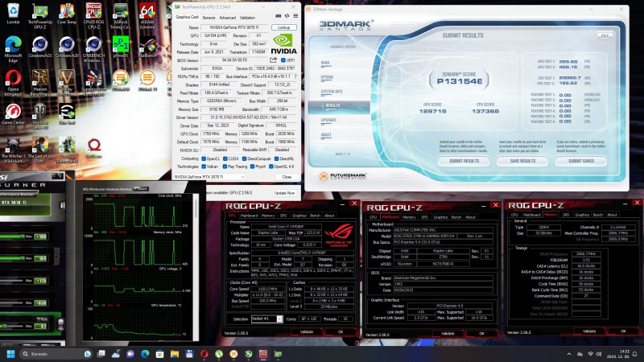
Task: Launch Valley Benchmark desktop shortcut
Action: [67, 83]
